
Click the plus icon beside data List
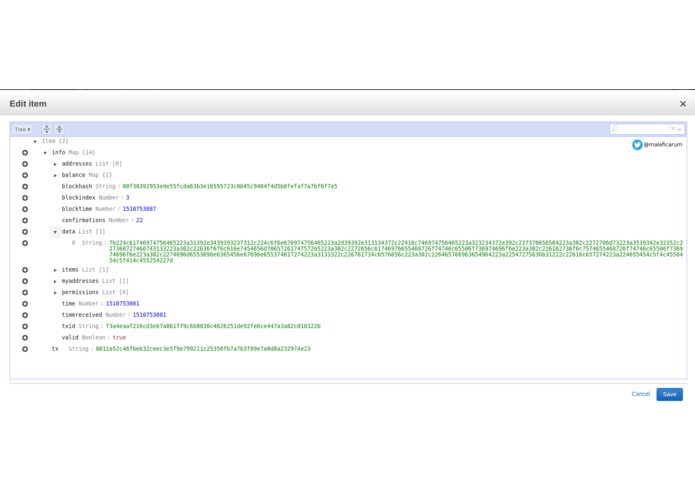click(x=25, y=232)
